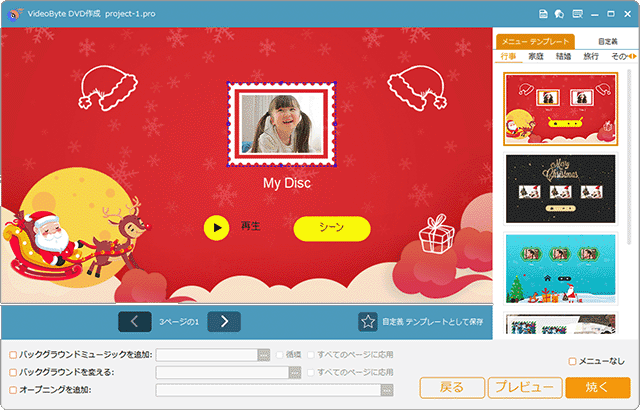640x411 pixels.
Task: Click the VideoByte app logo icon
Action: coord(13,13)
